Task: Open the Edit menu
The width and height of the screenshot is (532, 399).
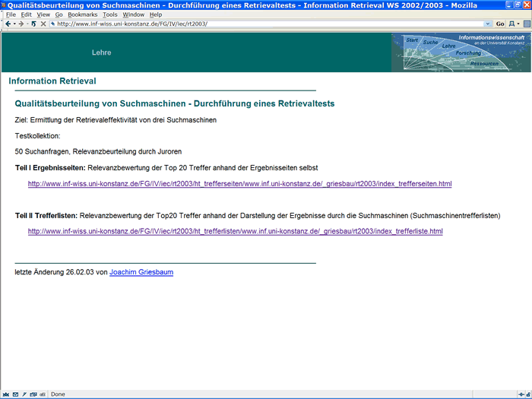Action: 26,14
